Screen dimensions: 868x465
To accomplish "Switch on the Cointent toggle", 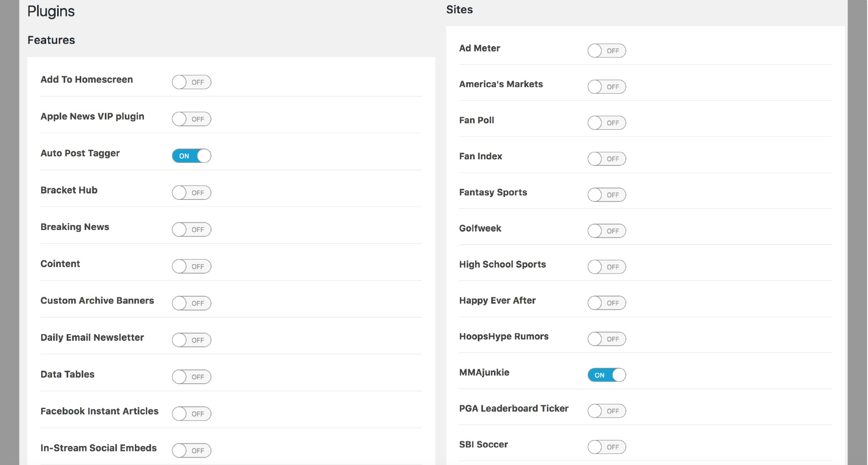I will (192, 267).
